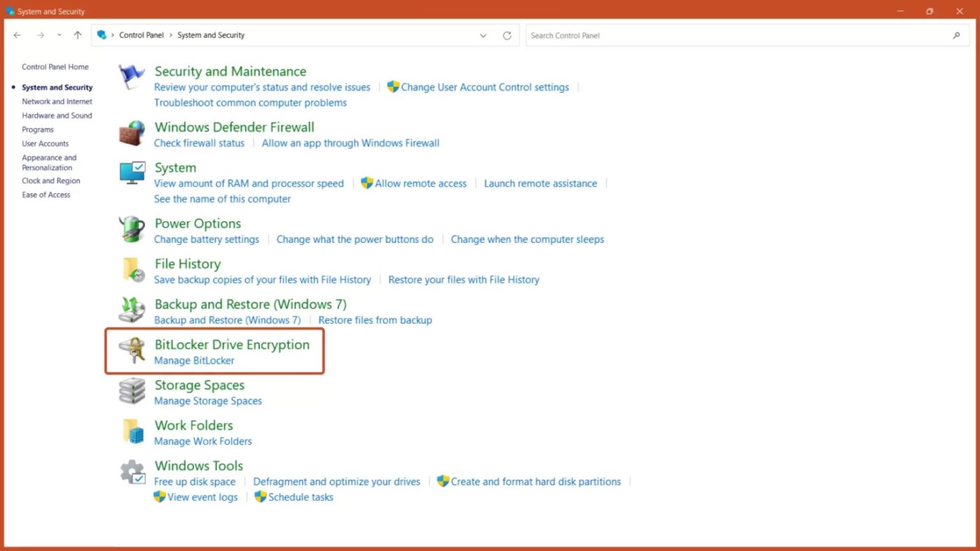Open Control Panel Home in sidebar
This screenshot has height=551, width=980.
click(x=55, y=67)
